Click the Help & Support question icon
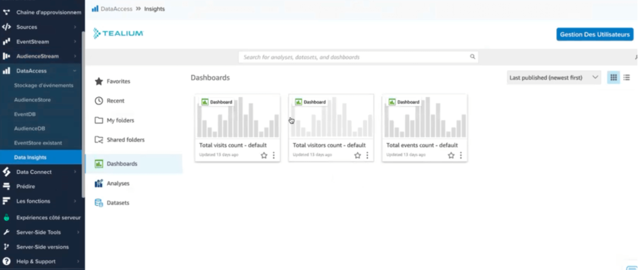 (6, 261)
